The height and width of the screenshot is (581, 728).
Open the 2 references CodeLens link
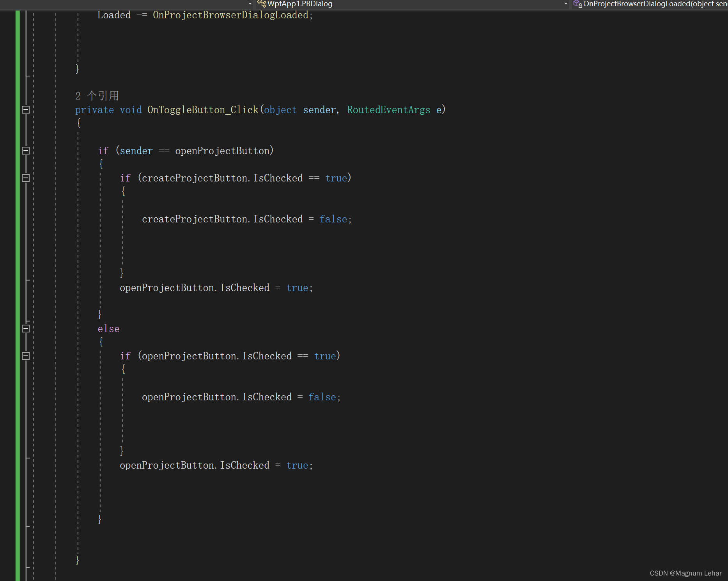click(97, 95)
